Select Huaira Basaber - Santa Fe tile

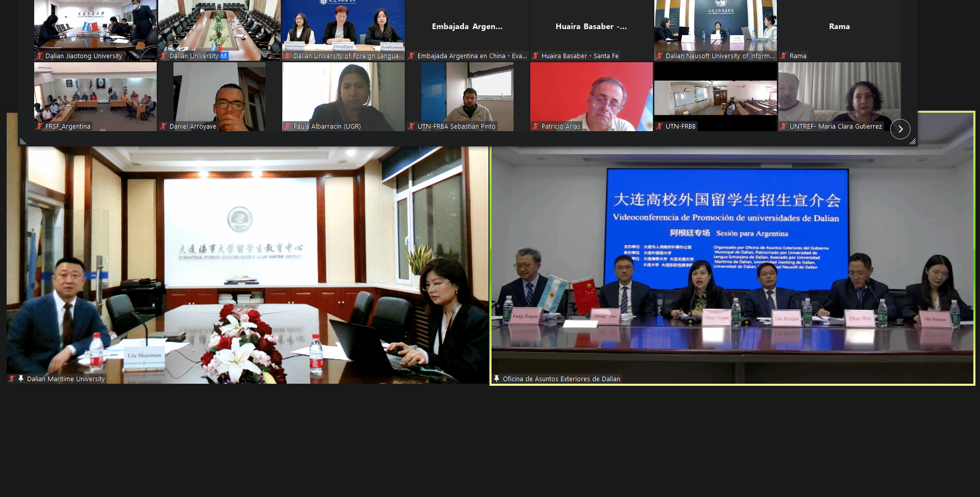[591, 28]
